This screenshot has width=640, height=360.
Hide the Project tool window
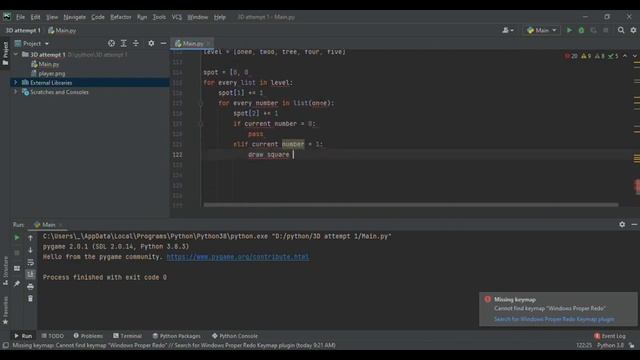coord(163,43)
